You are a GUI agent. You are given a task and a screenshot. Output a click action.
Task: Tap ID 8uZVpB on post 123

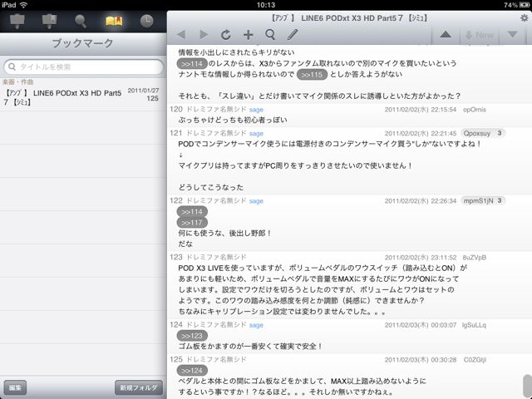coord(475,258)
